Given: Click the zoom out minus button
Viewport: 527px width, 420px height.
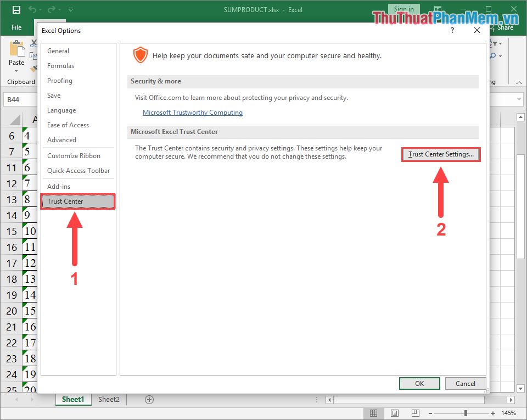Looking at the screenshot, I should (x=430, y=413).
